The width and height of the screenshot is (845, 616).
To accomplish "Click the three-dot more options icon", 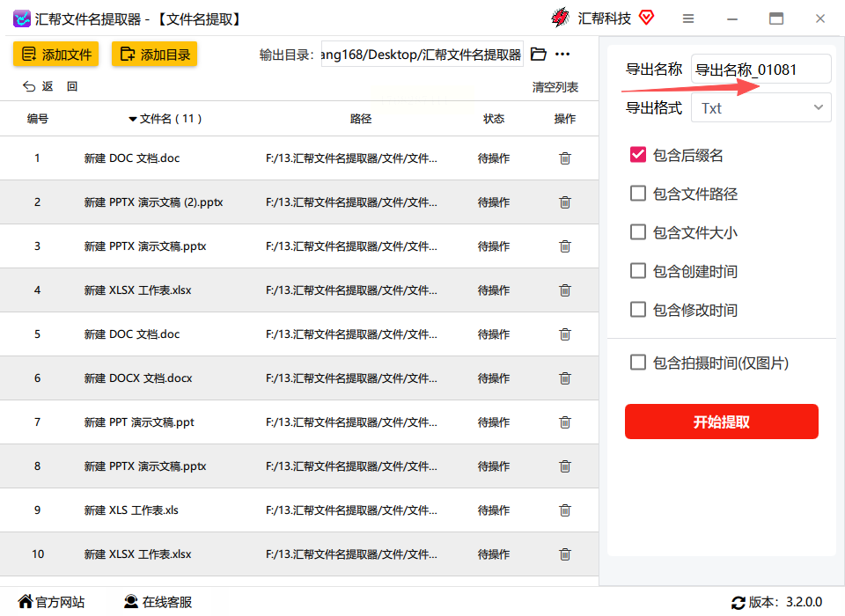I will point(562,55).
